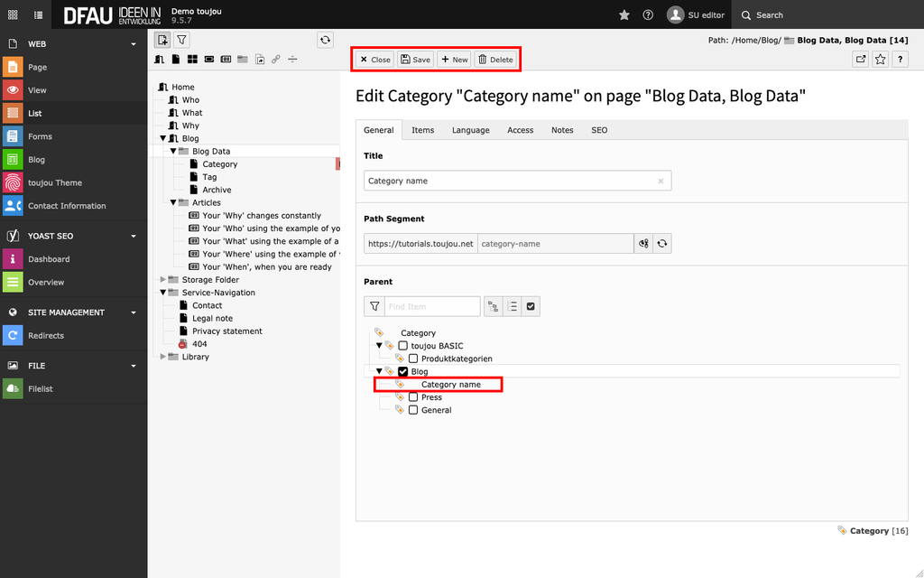Click the bookmarks star icon in top bar
The width and height of the screenshot is (924, 578).
pyautogui.click(x=624, y=15)
